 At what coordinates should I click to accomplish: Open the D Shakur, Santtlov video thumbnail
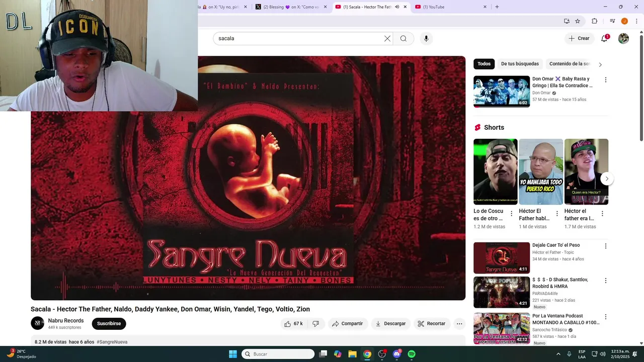pos(502,292)
